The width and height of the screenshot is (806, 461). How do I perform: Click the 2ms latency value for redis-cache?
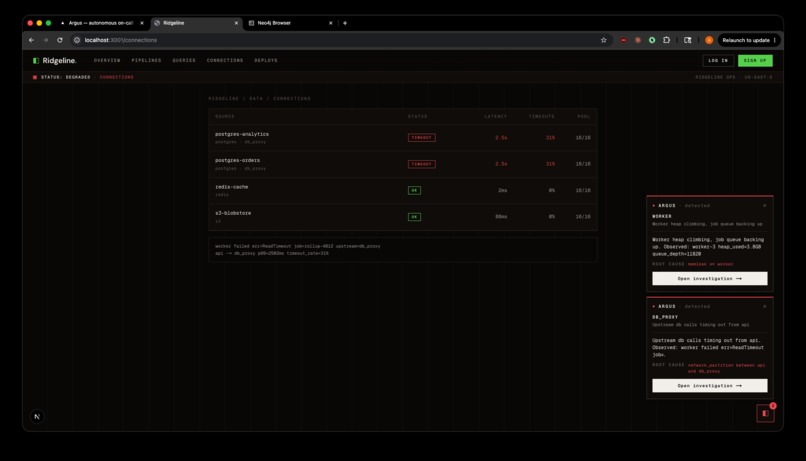click(x=502, y=191)
